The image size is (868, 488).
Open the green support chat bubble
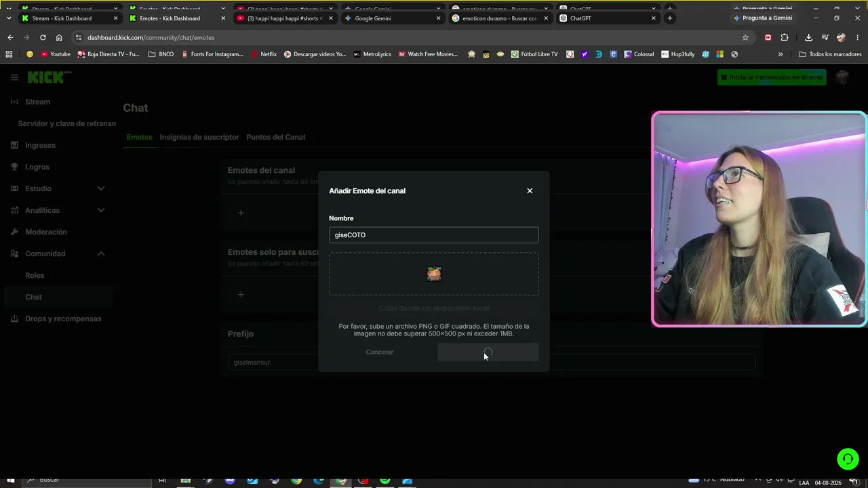point(848,459)
